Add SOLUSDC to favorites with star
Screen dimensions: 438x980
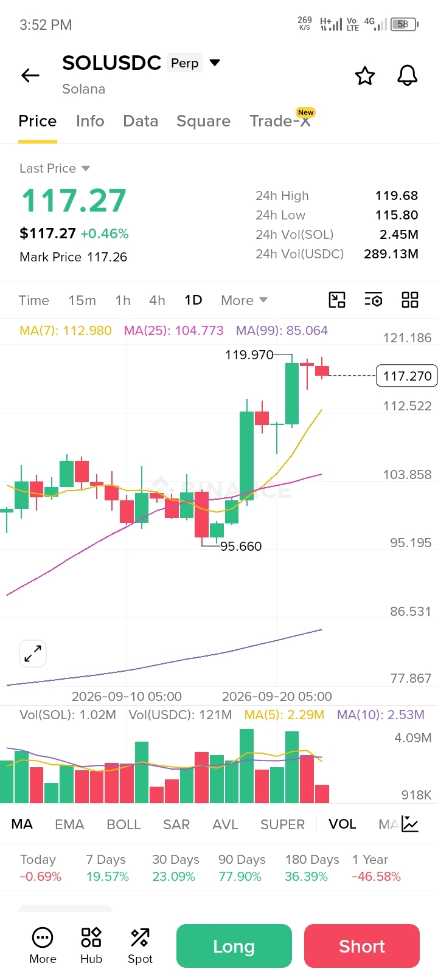(365, 76)
